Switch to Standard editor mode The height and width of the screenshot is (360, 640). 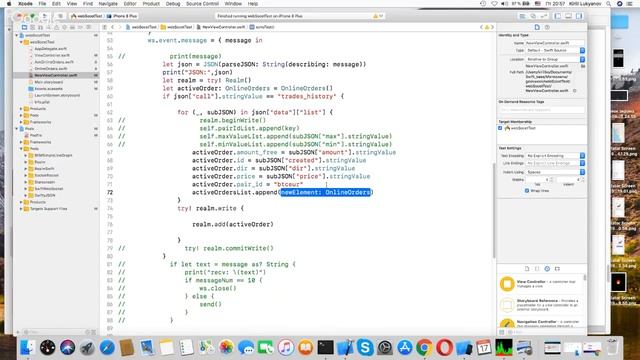point(522,16)
